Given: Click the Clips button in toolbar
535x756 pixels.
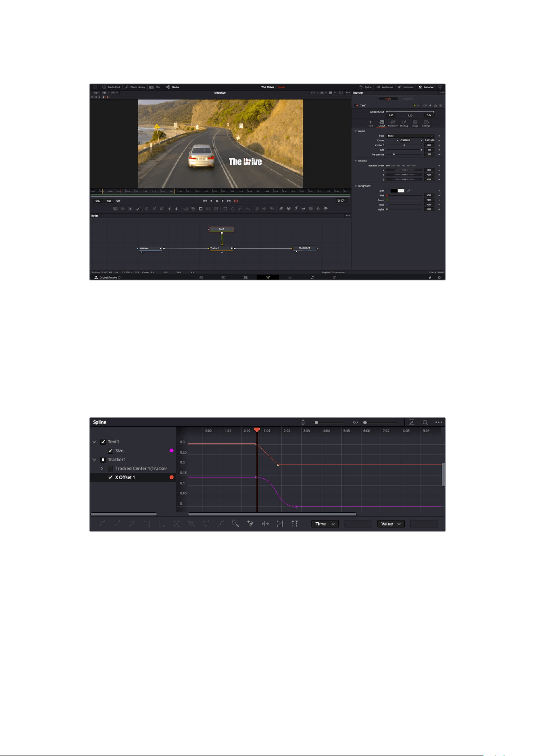Looking at the screenshot, I should point(155,87).
